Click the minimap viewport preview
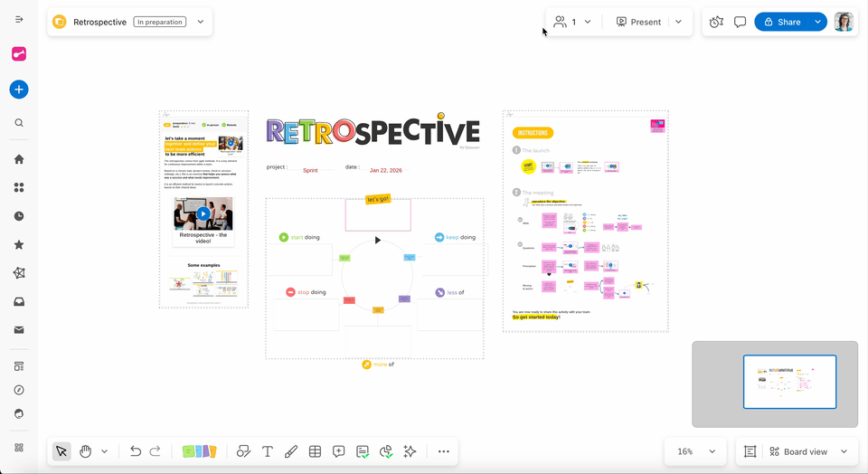The width and height of the screenshot is (868, 474). click(789, 382)
